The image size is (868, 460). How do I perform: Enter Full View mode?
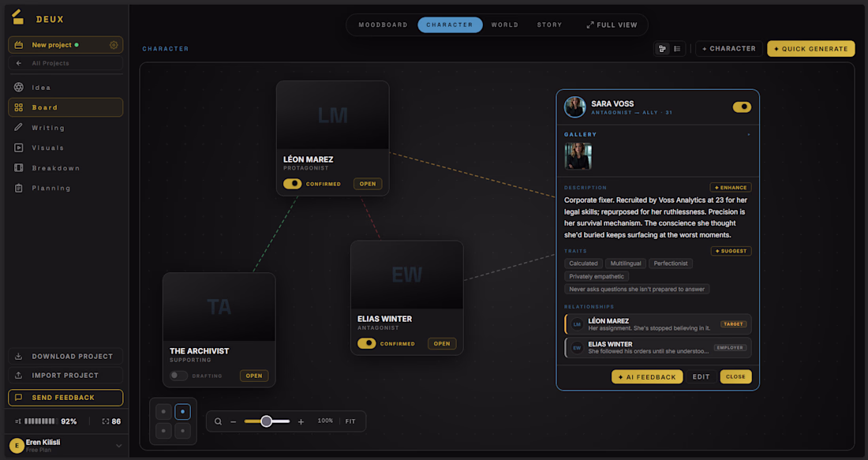(x=612, y=25)
